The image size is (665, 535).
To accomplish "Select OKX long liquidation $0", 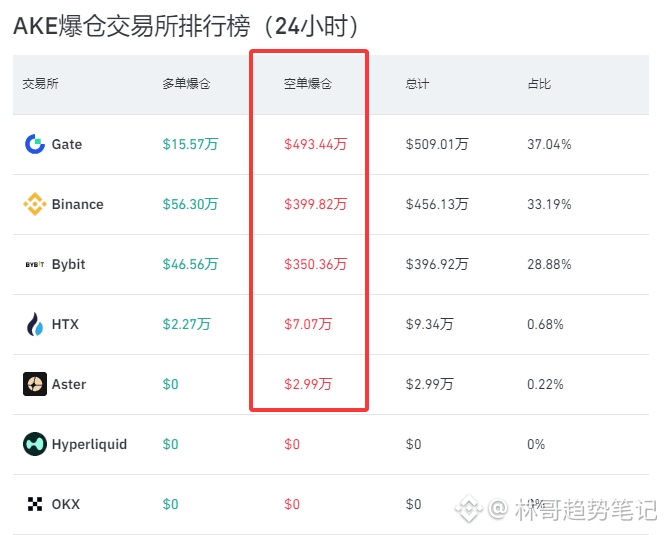I will (x=170, y=504).
